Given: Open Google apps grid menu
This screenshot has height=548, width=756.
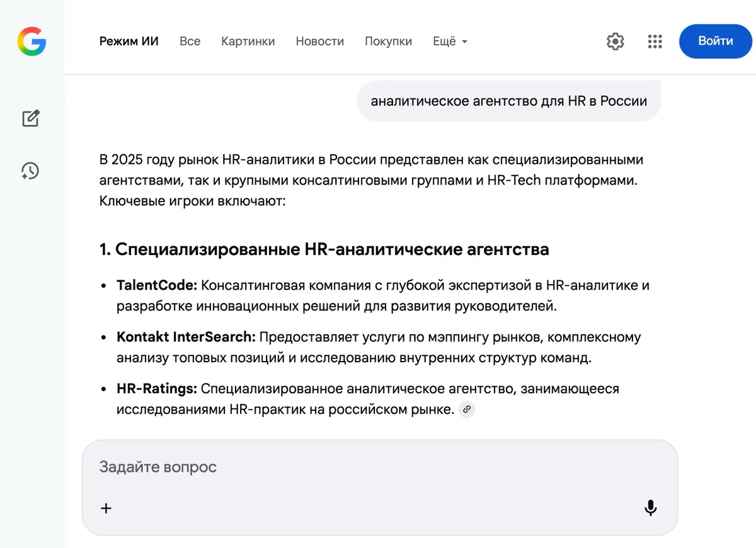Looking at the screenshot, I should 655,42.
